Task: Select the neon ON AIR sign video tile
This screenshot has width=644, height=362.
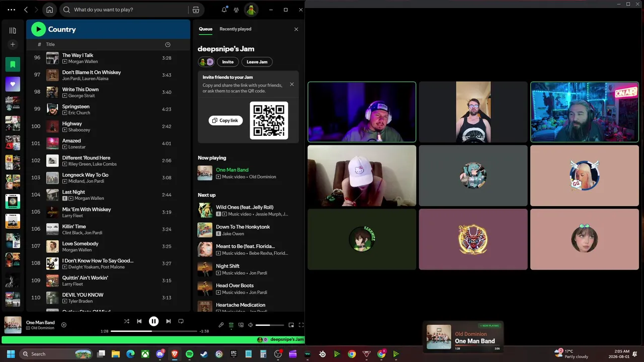Action: pos(585,112)
